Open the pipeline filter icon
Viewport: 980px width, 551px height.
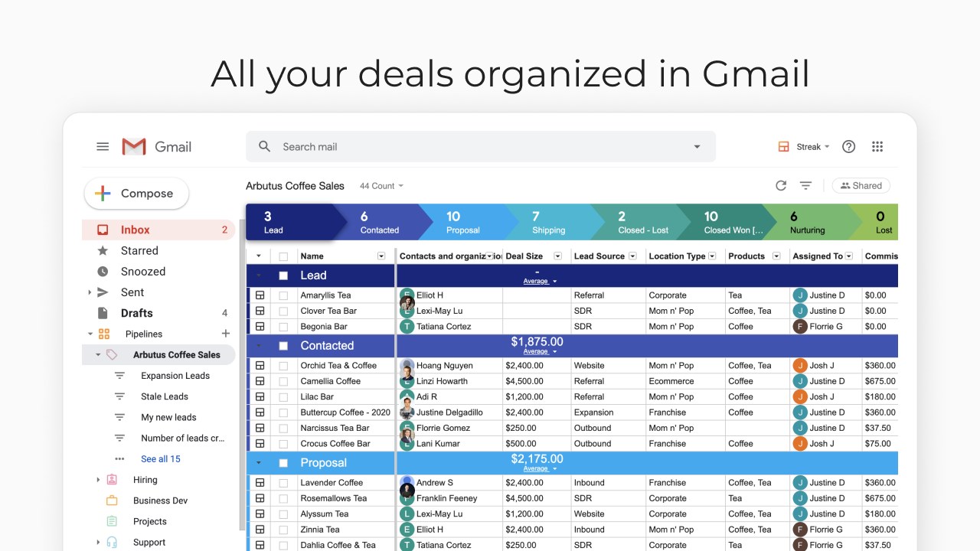click(x=805, y=185)
